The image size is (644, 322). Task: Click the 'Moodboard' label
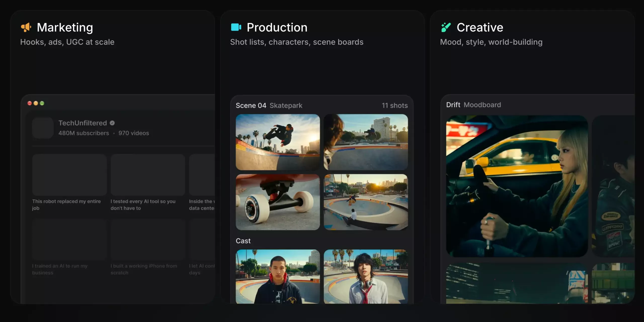click(x=482, y=105)
